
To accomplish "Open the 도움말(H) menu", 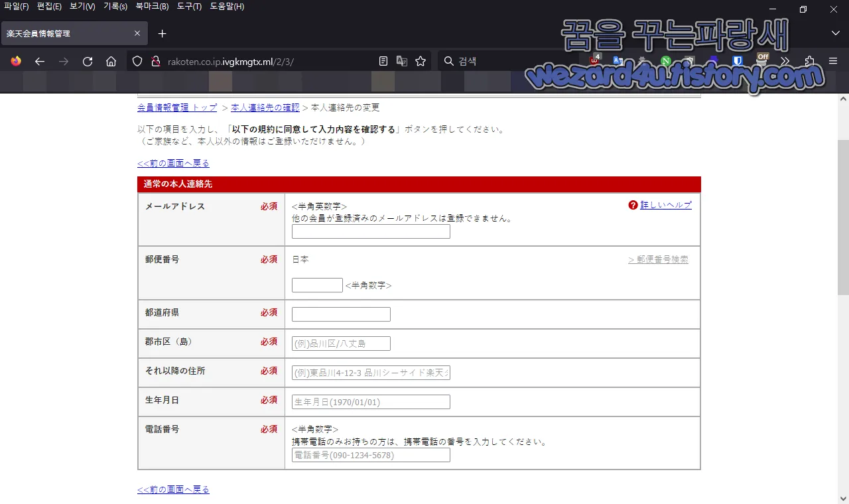I will 227,7.
